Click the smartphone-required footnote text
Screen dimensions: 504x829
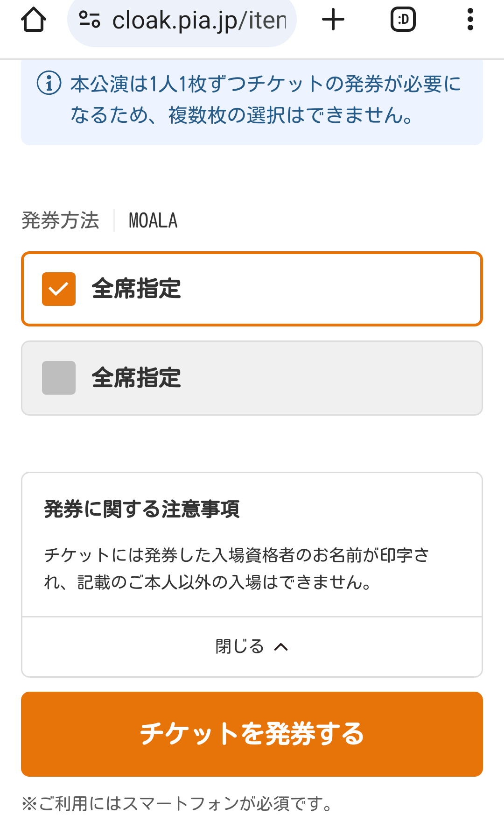pos(177,804)
